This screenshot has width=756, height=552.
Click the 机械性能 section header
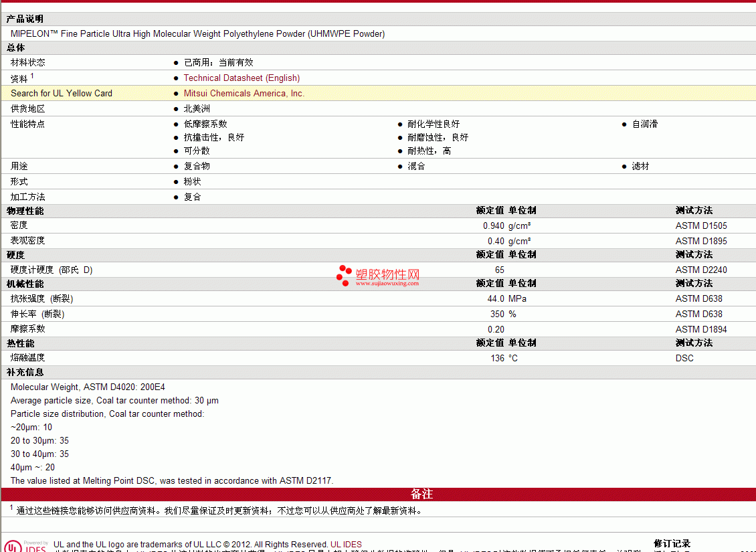click(x=25, y=284)
